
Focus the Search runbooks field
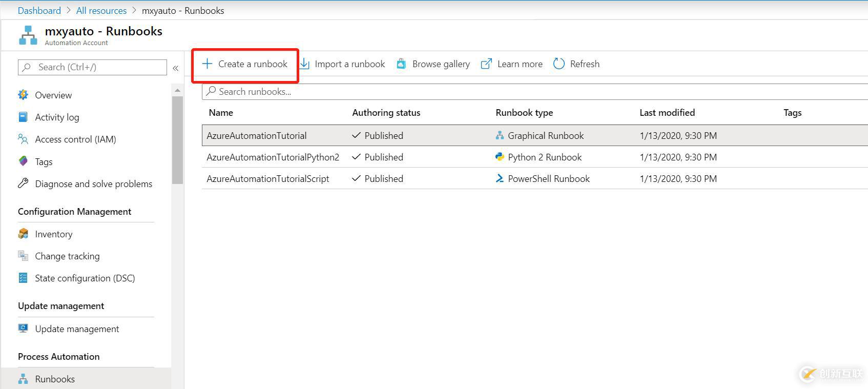(x=535, y=91)
